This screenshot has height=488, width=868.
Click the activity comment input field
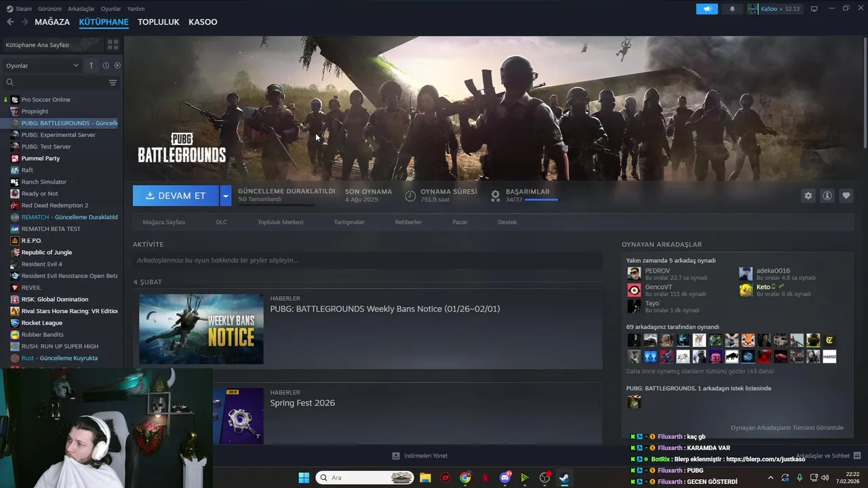point(368,260)
